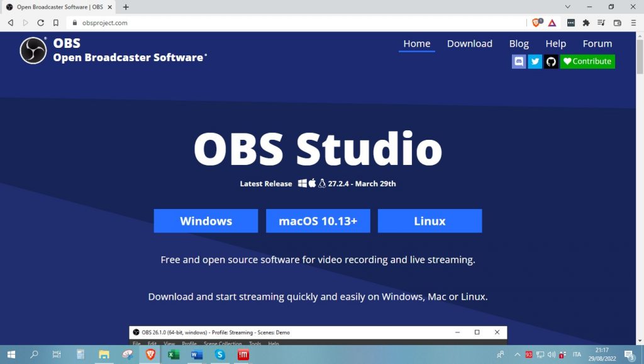Viewport: 644px width, 364px height.
Task: Click the Apple logo beside Latest Release
Action: click(313, 183)
